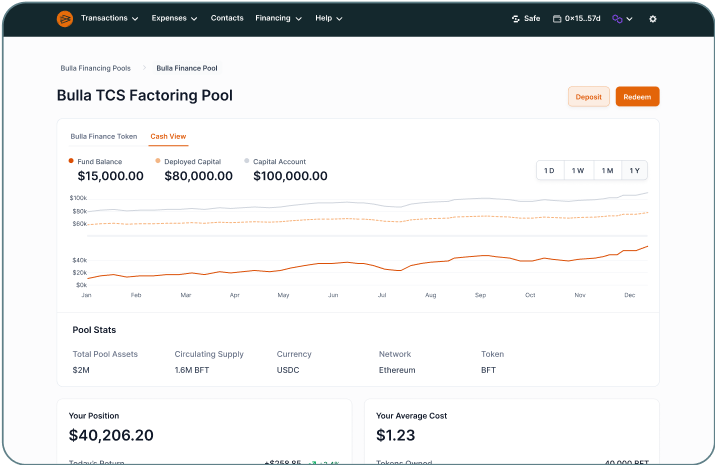This screenshot has width=715, height=465.
Task: Expand the Expenses chevron arrow
Action: point(194,19)
